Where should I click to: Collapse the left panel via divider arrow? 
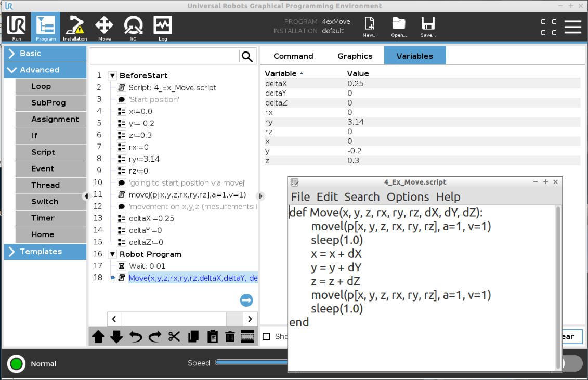[x=86, y=196]
